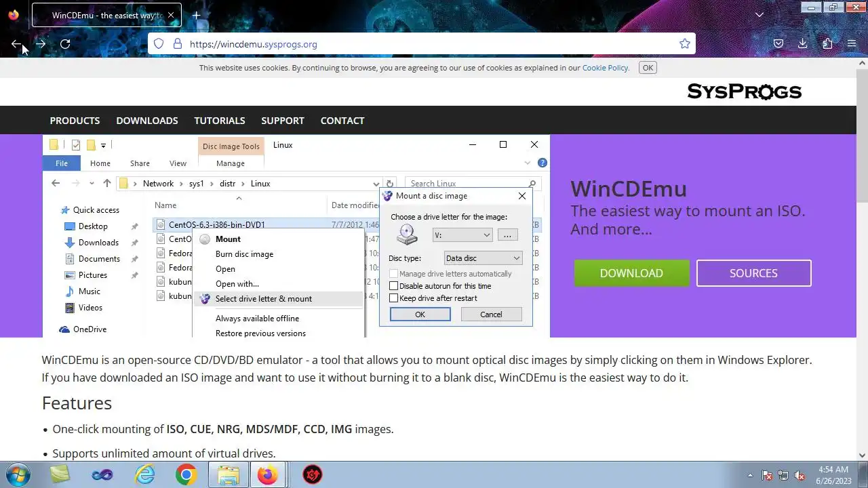Image resolution: width=868 pixels, height=488 pixels.
Task: Click the muted volume tray icon
Action: [800, 475]
